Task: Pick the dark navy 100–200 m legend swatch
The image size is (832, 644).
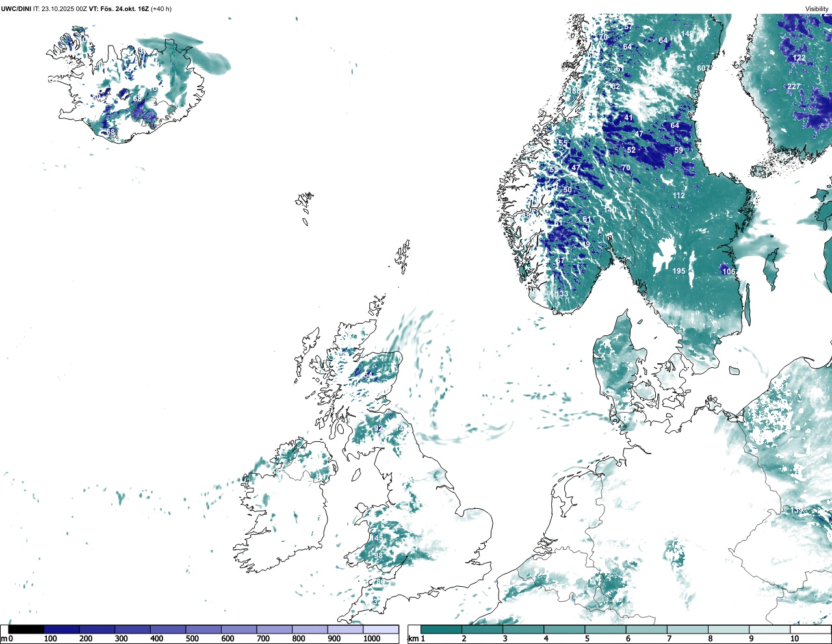Action: [x=62, y=629]
